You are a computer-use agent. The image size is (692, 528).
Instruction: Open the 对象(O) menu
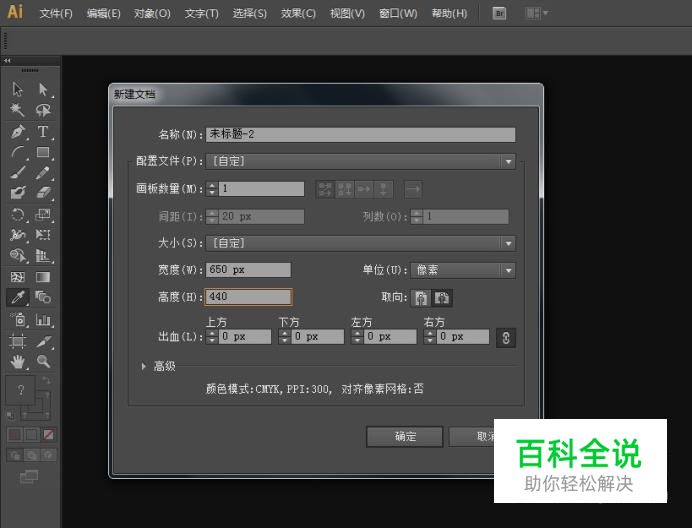tap(152, 13)
